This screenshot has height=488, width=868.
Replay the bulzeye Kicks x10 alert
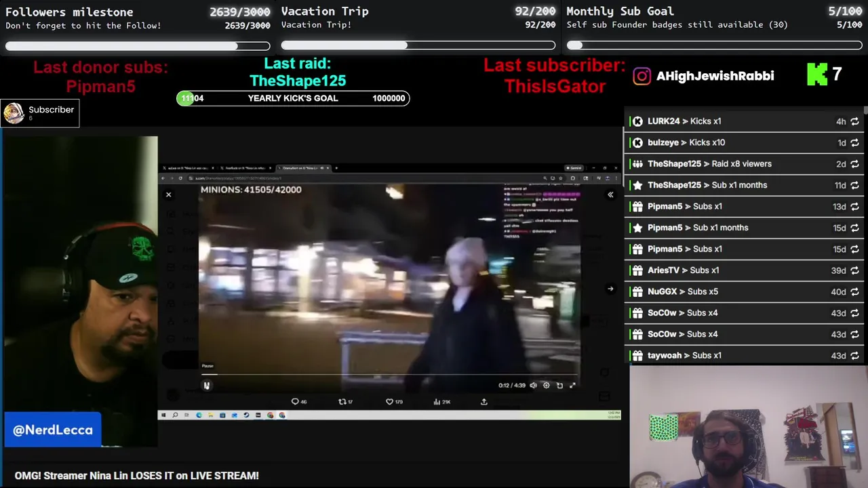(854, 143)
